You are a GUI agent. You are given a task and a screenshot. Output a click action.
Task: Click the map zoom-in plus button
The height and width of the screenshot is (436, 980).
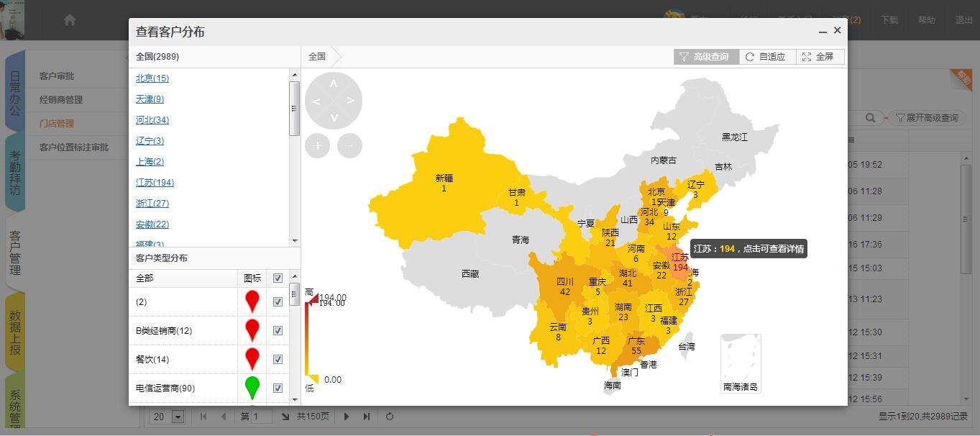pos(317,145)
